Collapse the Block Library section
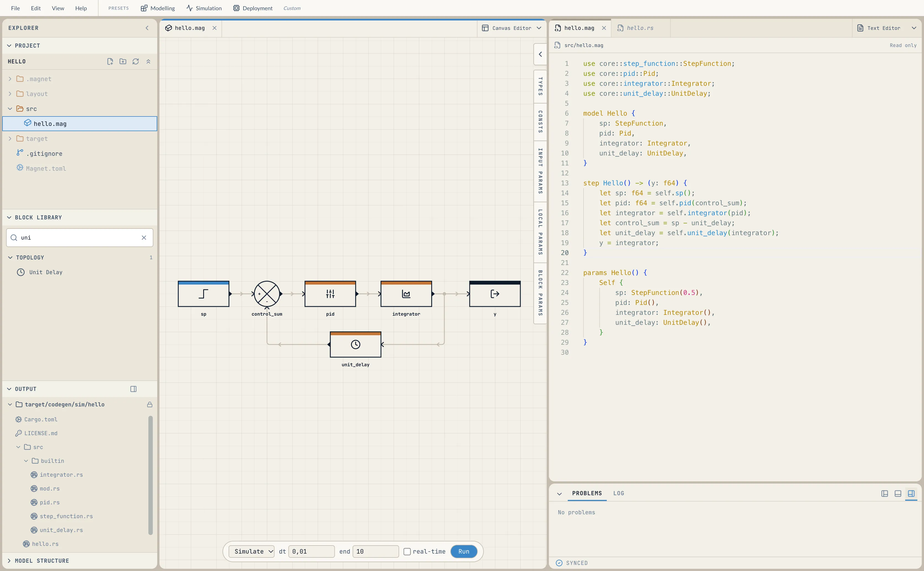 coord(9,217)
